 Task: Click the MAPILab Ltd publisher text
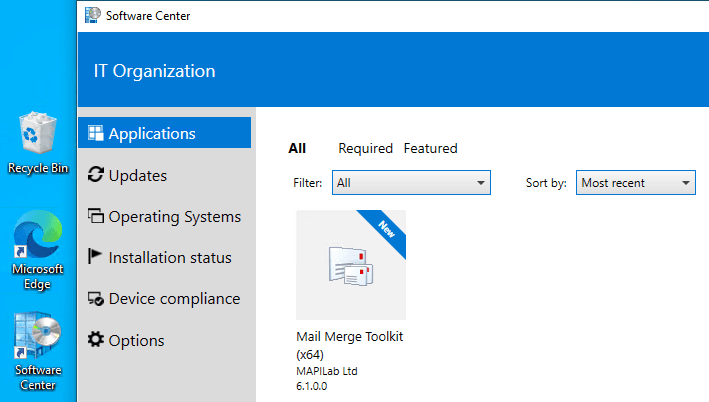coord(327,371)
